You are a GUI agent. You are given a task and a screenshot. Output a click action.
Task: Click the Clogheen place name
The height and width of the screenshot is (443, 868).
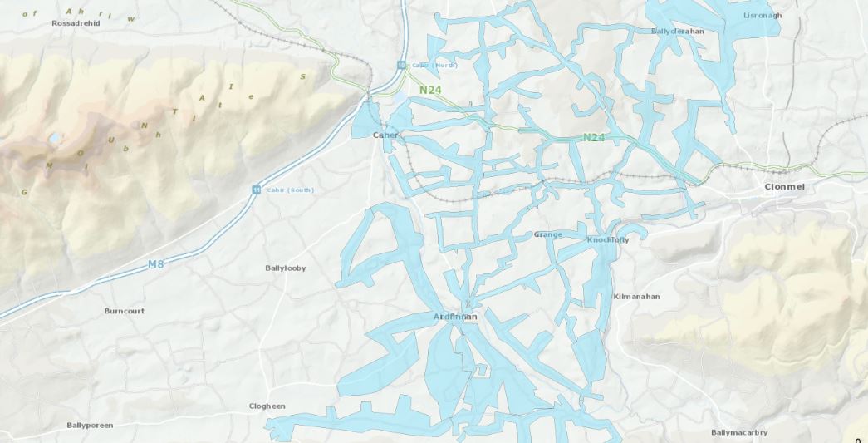(x=267, y=406)
